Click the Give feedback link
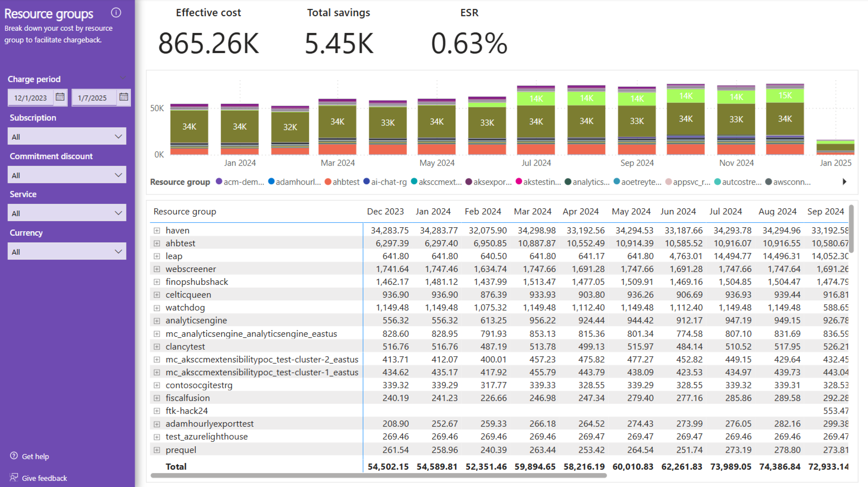The width and height of the screenshot is (868, 487). (44, 478)
